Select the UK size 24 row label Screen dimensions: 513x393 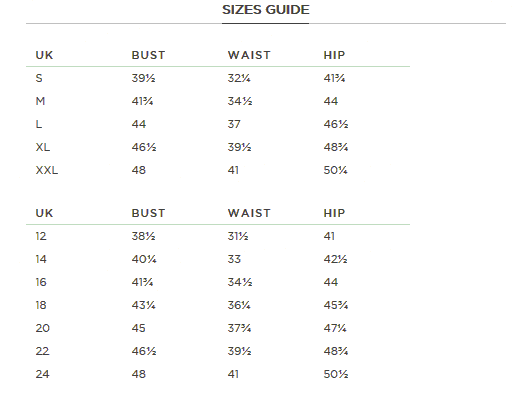coord(43,374)
